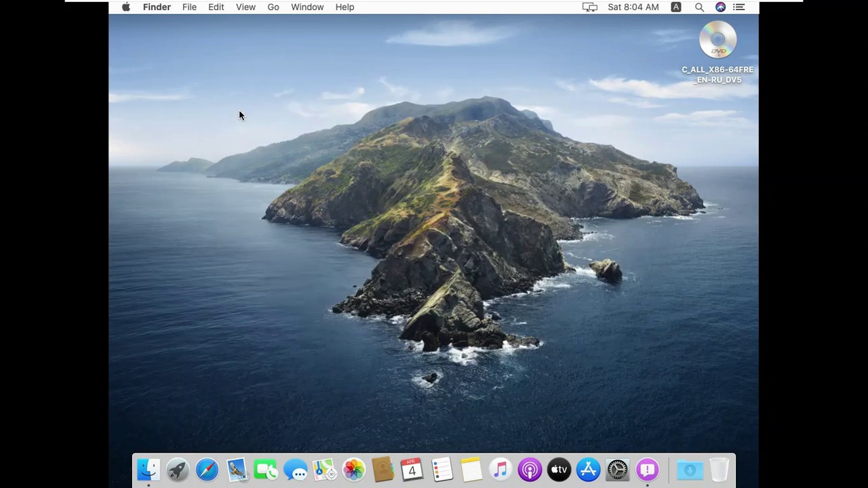Open Notes app in the Dock
This screenshot has width=868, height=488.
(471, 470)
